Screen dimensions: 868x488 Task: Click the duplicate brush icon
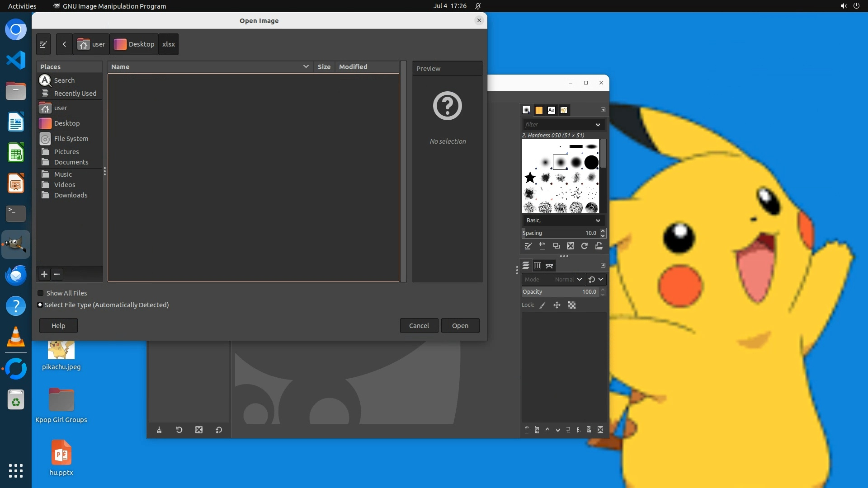point(557,246)
